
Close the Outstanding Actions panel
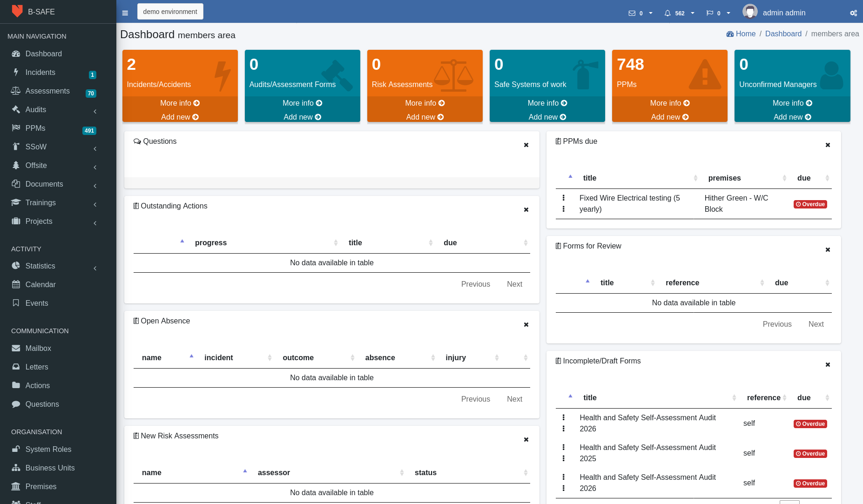(x=526, y=210)
